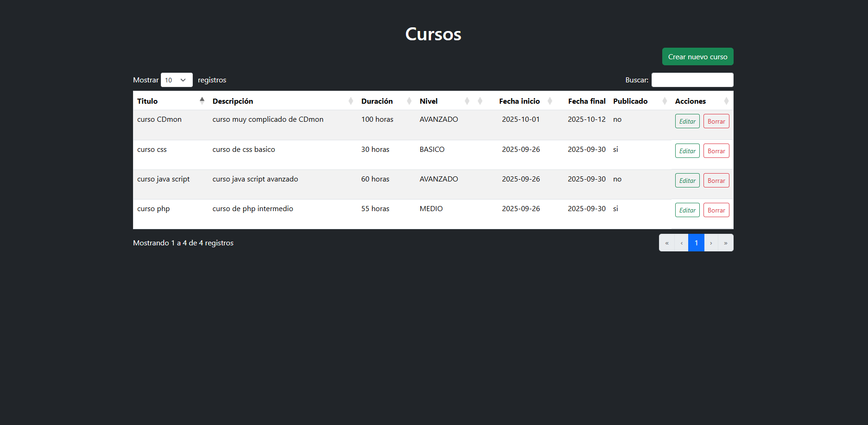Sort by Duración using its sort icon
Image resolution: width=868 pixels, height=425 pixels.
(409, 101)
